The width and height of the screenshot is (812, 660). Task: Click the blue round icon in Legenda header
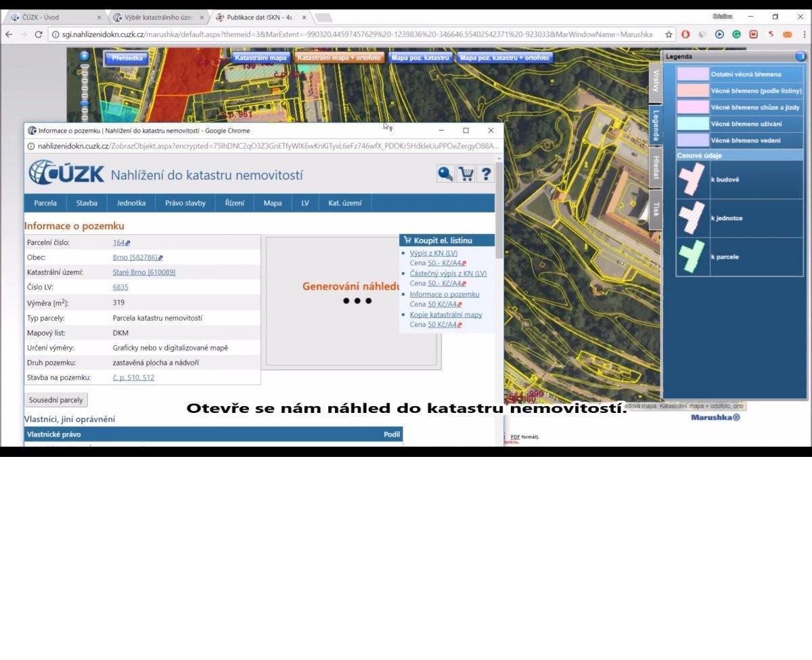click(800, 57)
